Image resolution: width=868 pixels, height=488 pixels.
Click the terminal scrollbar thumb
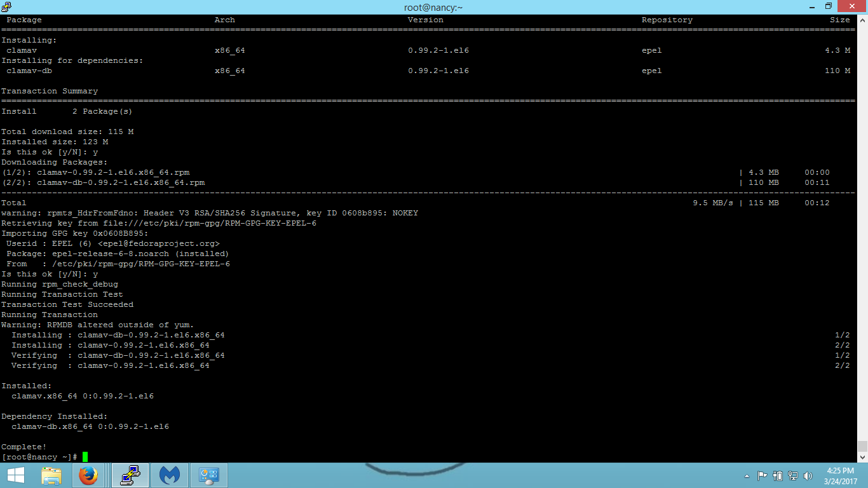862,446
